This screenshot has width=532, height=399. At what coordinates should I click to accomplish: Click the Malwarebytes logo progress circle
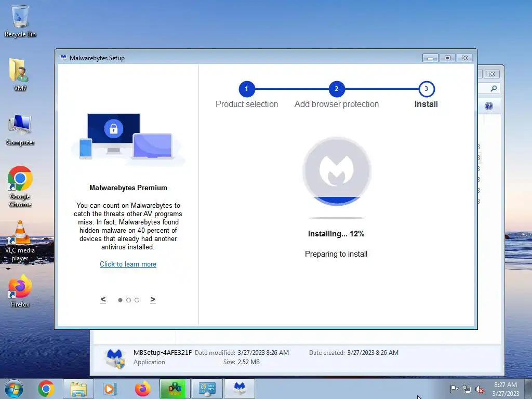pyautogui.click(x=337, y=171)
